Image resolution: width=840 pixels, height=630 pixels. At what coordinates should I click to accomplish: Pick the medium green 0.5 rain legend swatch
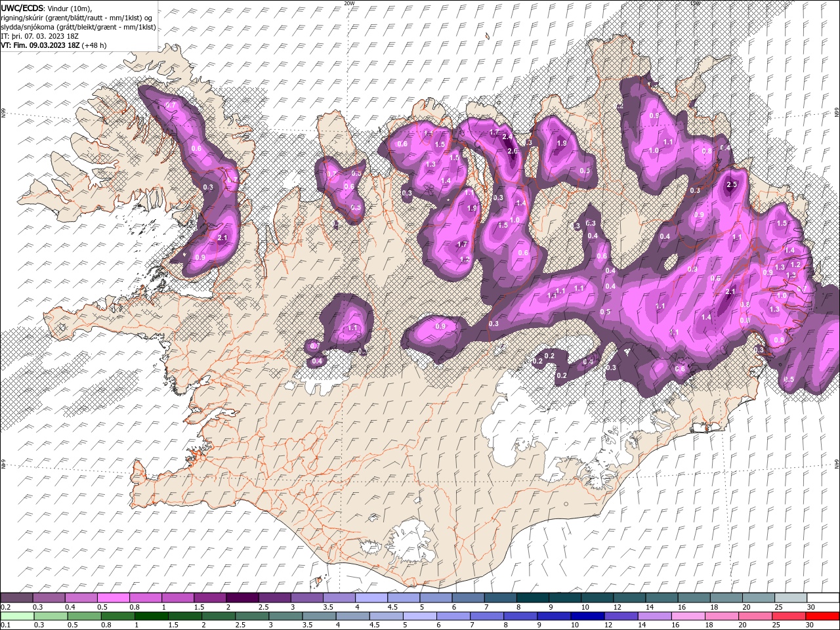coord(83,616)
